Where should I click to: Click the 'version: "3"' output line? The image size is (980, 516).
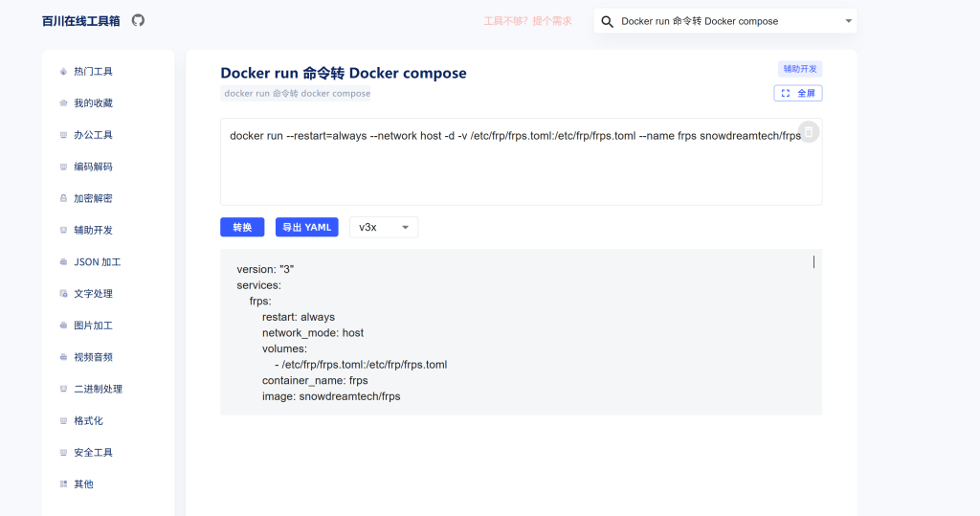tap(265, 270)
